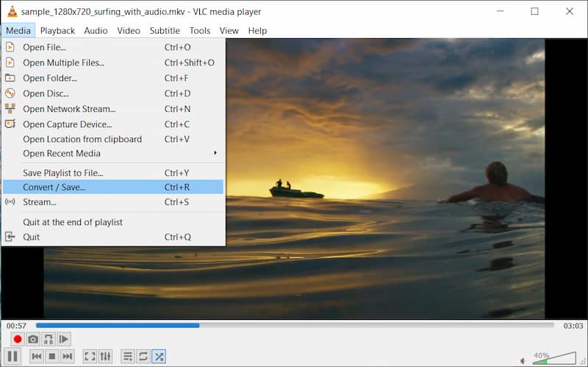Open extended settings equalizer icon
This screenshot has width=588, height=367.
(105, 356)
